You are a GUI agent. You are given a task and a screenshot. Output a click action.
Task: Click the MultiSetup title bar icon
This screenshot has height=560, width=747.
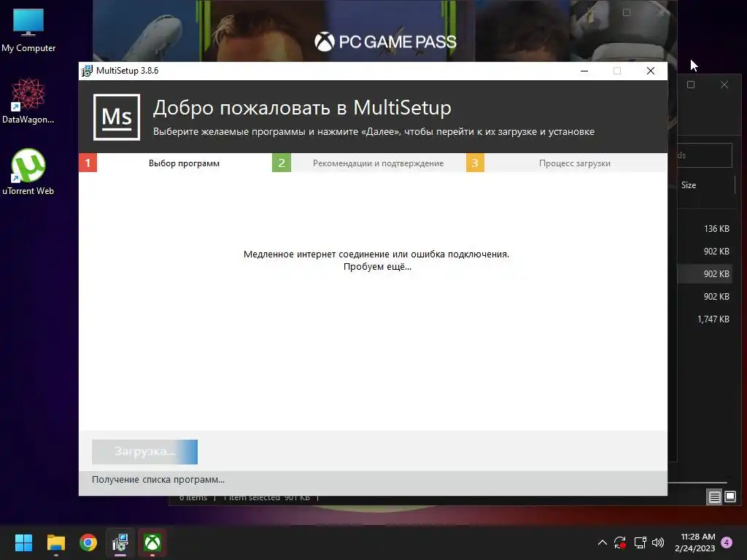pos(87,71)
